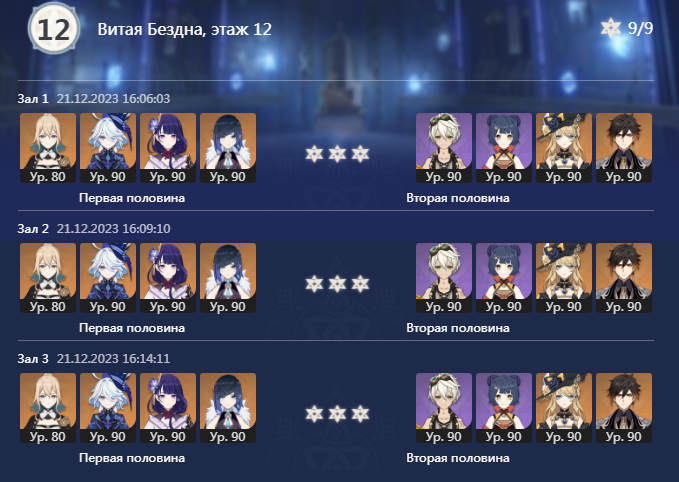Click the three-star rating in Зал 3
This screenshot has height=482, width=679.
337,414
